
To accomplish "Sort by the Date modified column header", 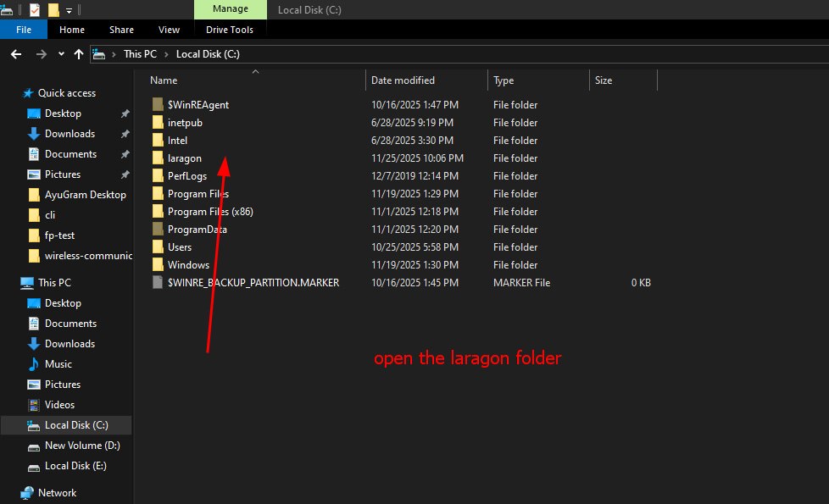I will coord(403,80).
